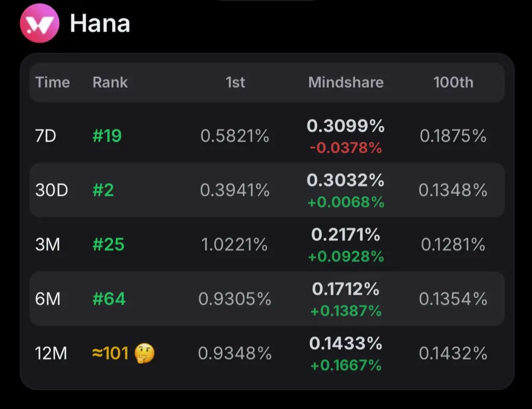Click the #64 rank value
Screen dimensions: 532x409
(109, 298)
